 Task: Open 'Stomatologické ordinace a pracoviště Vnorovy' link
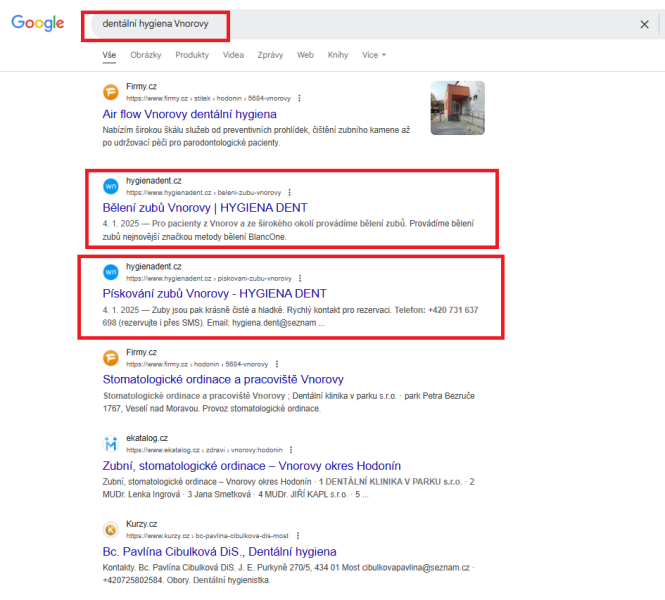(x=223, y=380)
